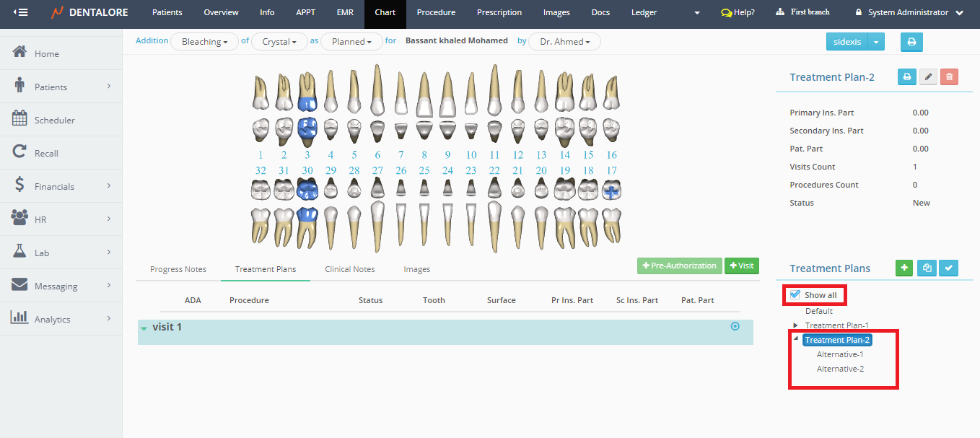The width and height of the screenshot is (980, 438).
Task: Open the Dr. Ahmed provider dropdown
Action: tap(564, 42)
